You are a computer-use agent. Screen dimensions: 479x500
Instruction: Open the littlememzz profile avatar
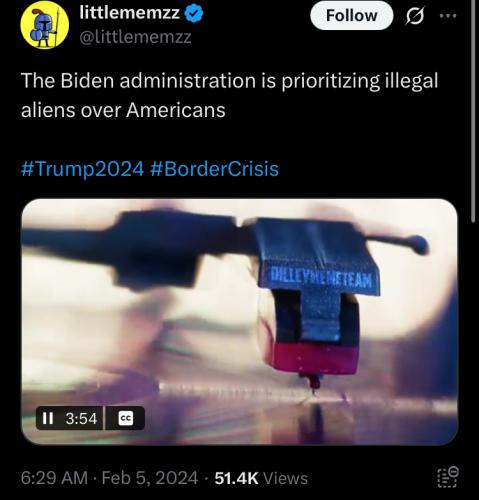click(45, 25)
